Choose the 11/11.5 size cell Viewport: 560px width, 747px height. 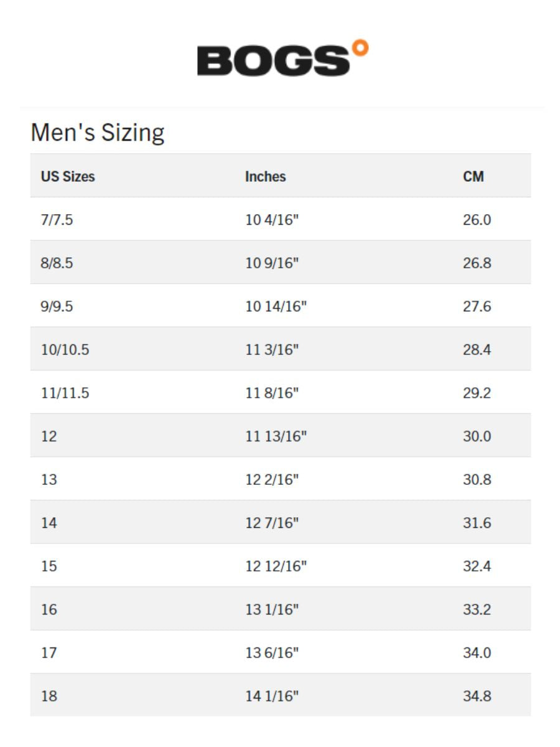[x=65, y=393]
